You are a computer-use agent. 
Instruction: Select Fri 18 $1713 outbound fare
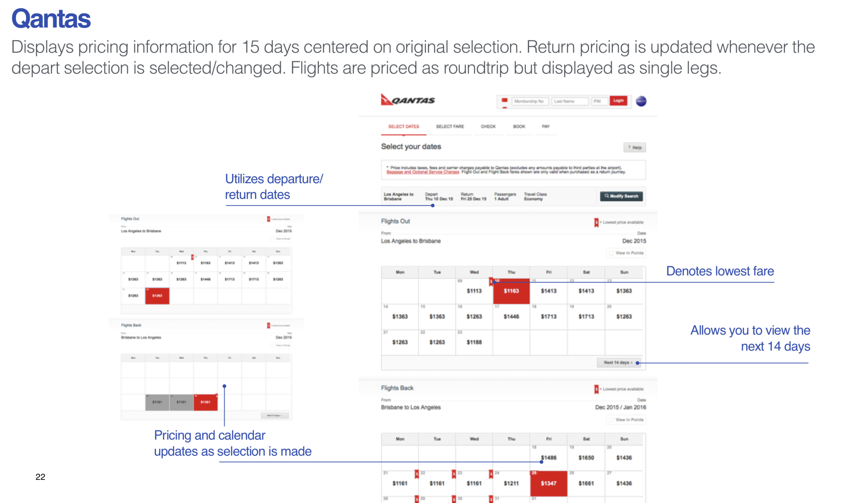point(548,317)
